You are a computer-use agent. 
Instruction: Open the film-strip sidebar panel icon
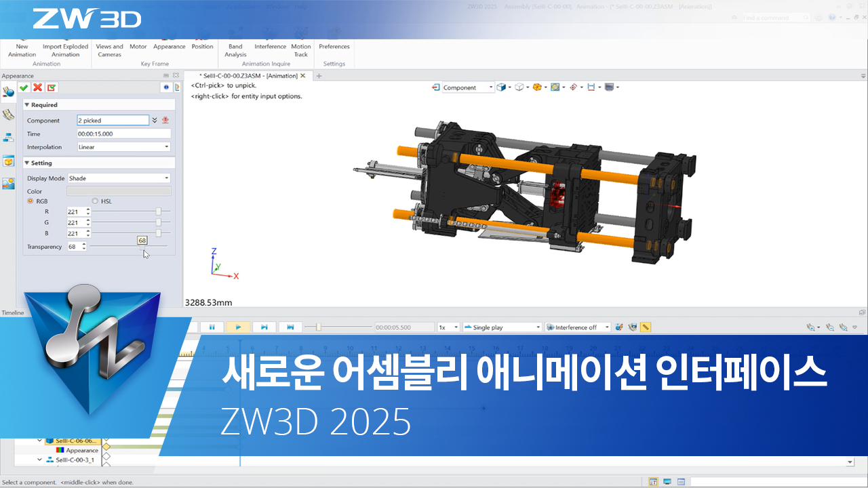click(8, 115)
